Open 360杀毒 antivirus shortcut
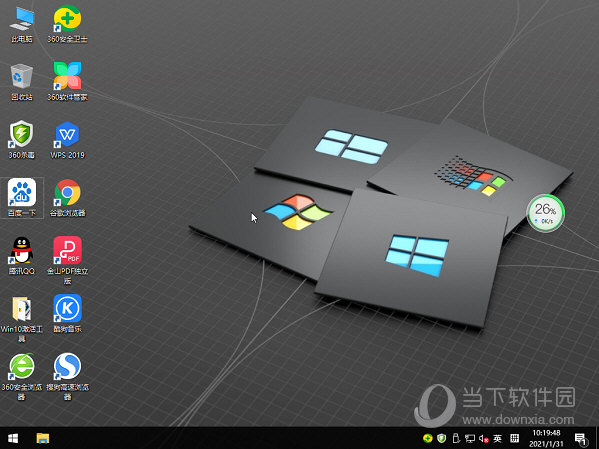The width and height of the screenshot is (599, 449). (22, 140)
